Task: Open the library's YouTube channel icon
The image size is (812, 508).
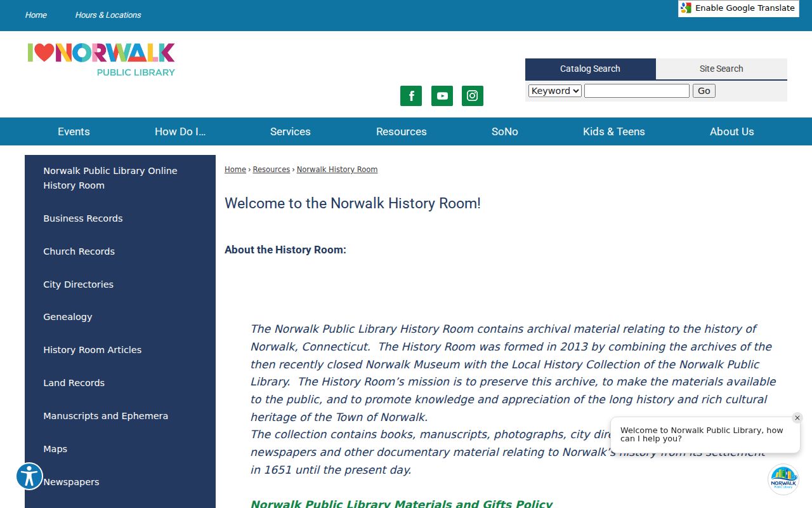Action: coord(442,96)
